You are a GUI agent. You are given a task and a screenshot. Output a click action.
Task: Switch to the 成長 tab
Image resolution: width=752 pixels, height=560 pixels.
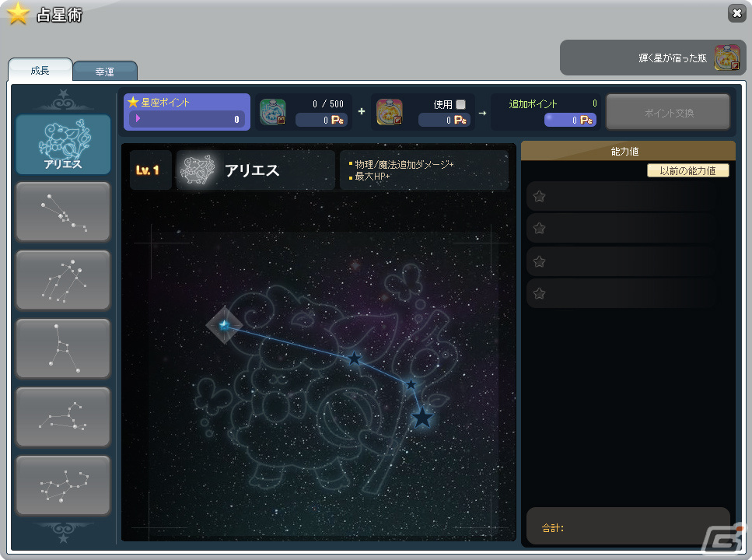click(40, 71)
